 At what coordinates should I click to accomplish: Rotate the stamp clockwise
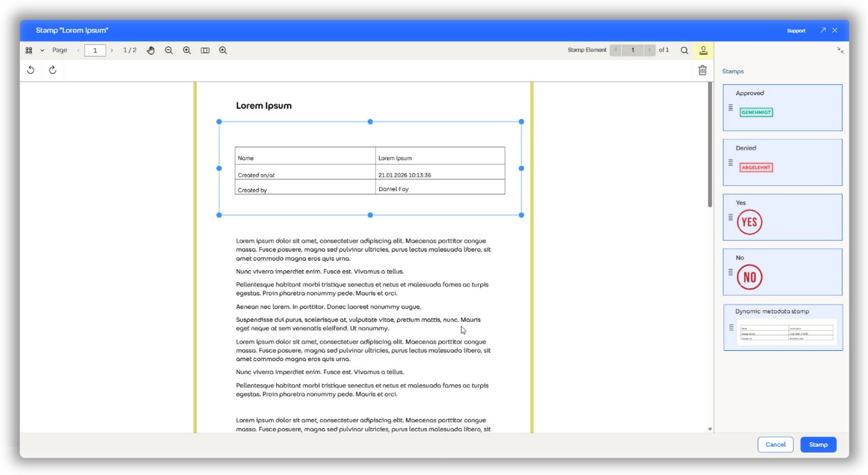pyautogui.click(x=52, y=70)
